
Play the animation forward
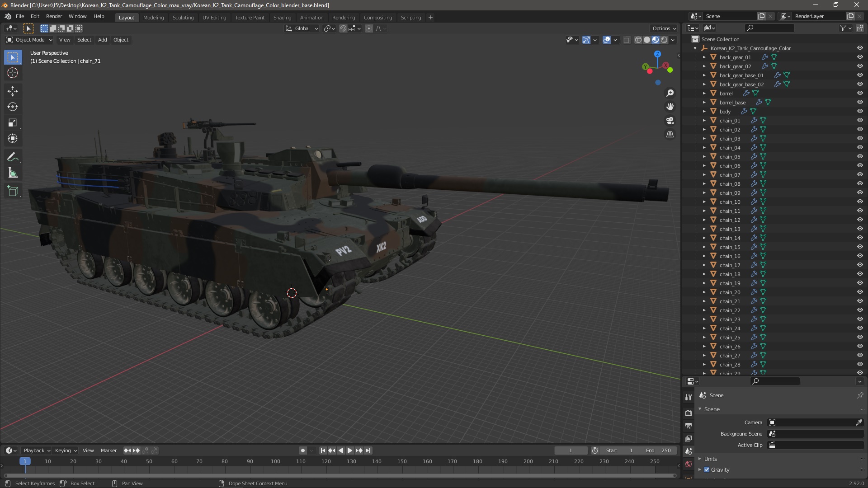tap(349, 450)
